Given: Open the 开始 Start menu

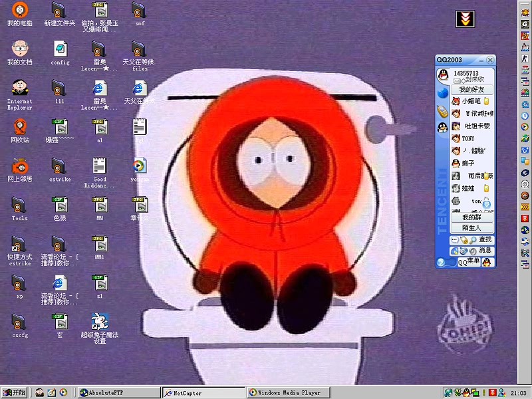Looking at the screenshot, I should (x=14, y=392).
